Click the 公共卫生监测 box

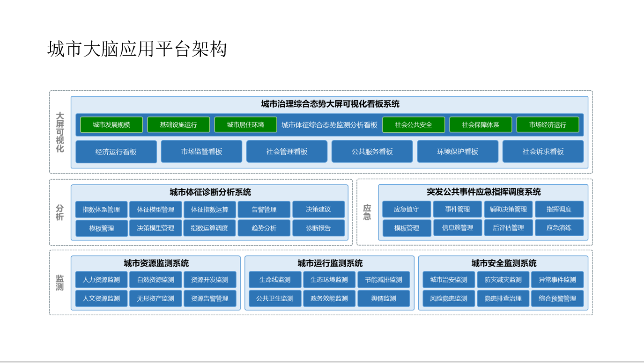pos(275,298)
